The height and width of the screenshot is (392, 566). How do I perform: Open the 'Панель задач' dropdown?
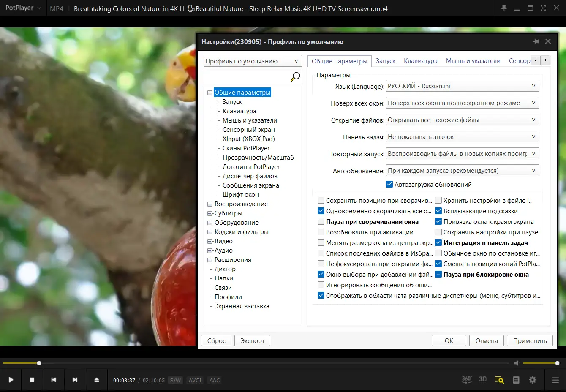coord(463,136)
